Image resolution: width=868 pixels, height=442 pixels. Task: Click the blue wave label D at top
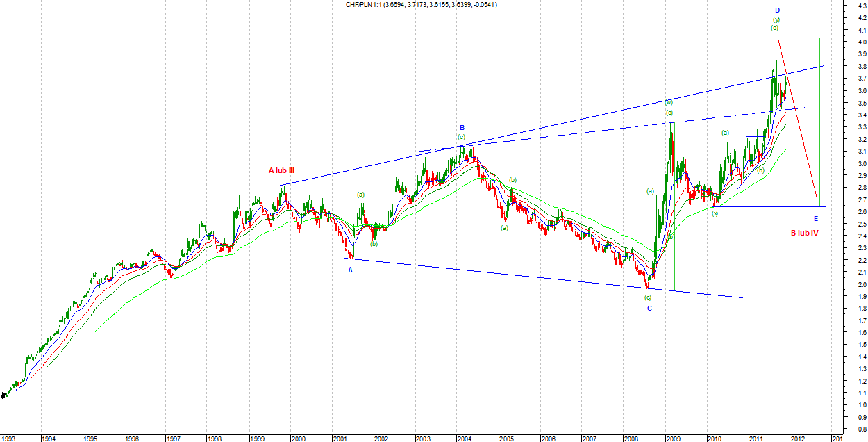tap(777, 10)
